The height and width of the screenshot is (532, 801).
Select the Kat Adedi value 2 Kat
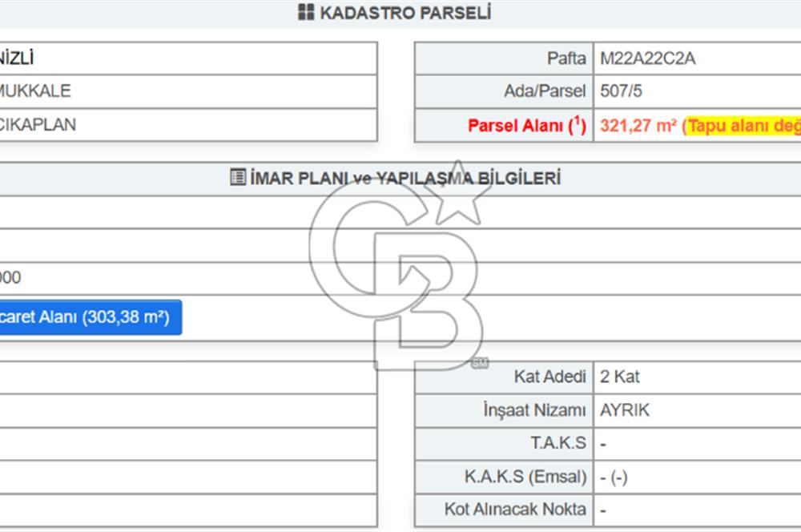click(620, 377)
